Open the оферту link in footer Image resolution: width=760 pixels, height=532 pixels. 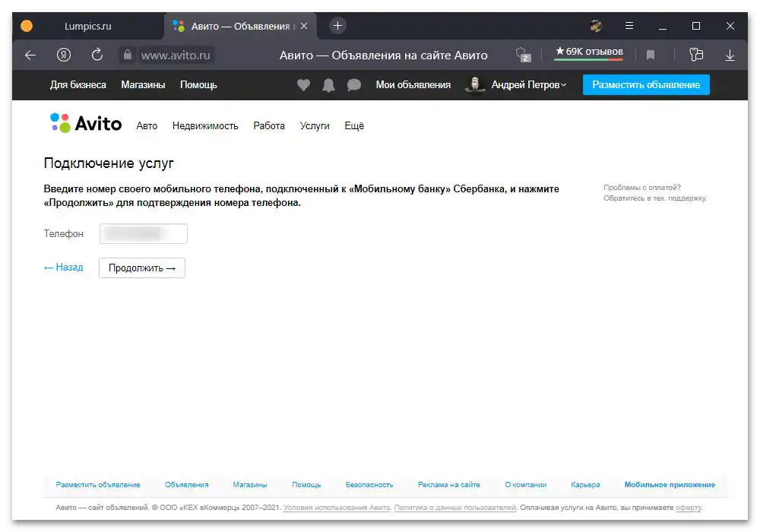click(689, 508)
